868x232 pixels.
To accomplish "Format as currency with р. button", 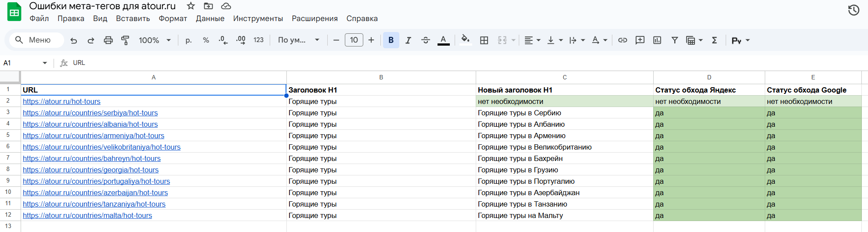I will click(x=188, y=40).
